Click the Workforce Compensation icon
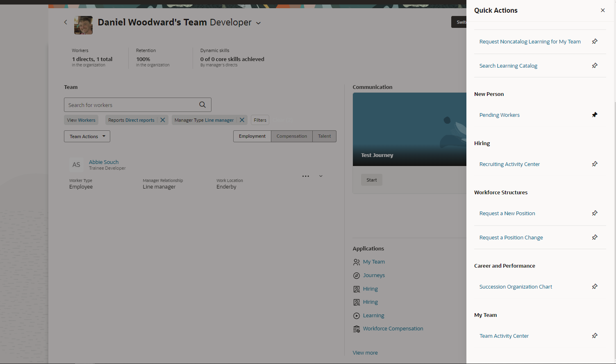This screenshot has width=616, height=364. coord(357,329)
